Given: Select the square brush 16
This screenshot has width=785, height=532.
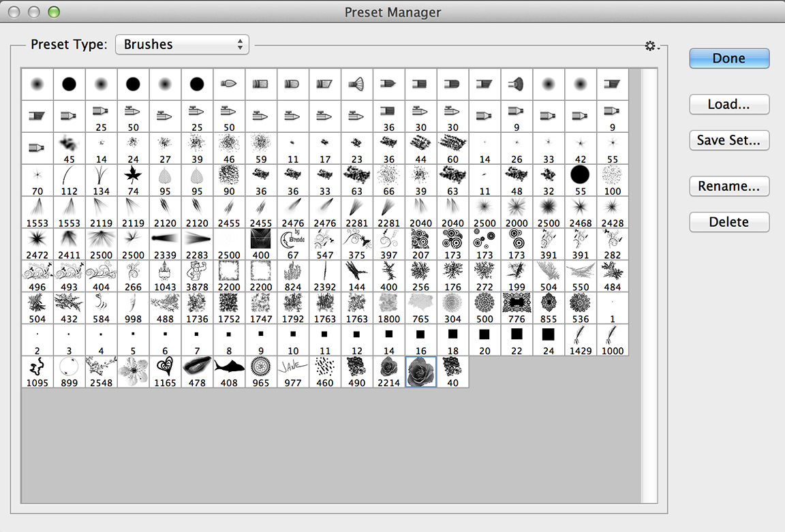Looking at the screenshot, I should pyautogui.click(x=420, y=340).
